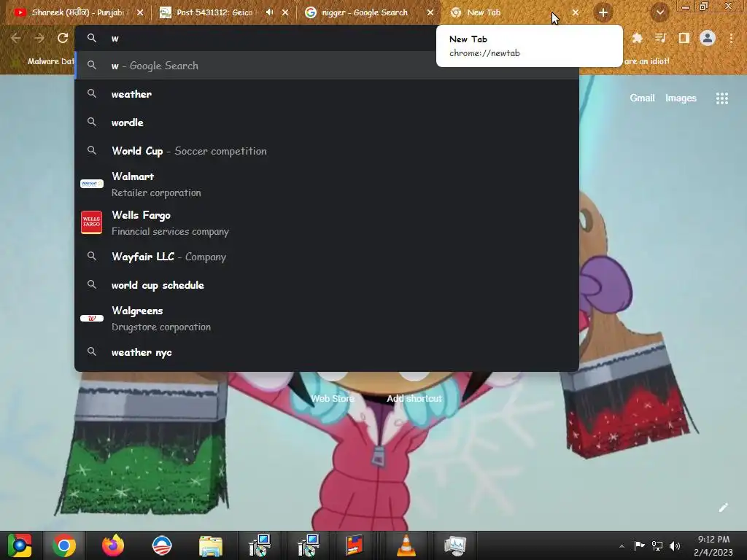Click the Wells Fargo logo thumbnail

[91, 222]
